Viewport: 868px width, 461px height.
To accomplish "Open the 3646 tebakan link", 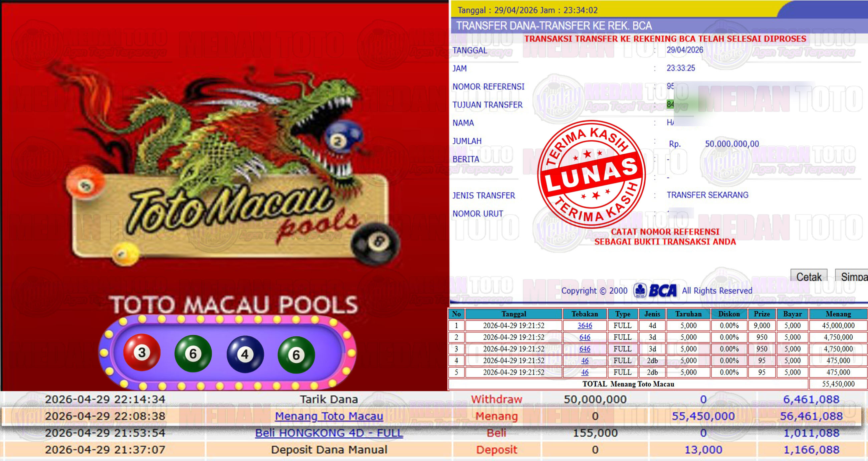I will [585, 325].
